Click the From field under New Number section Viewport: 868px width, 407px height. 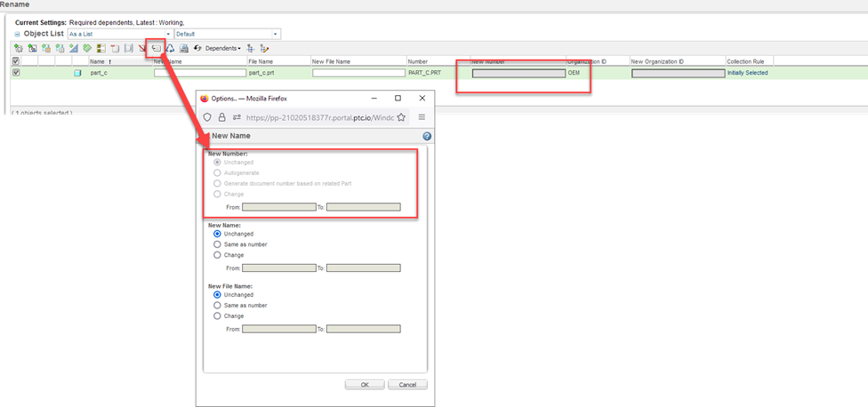click(x=279, y=207)
